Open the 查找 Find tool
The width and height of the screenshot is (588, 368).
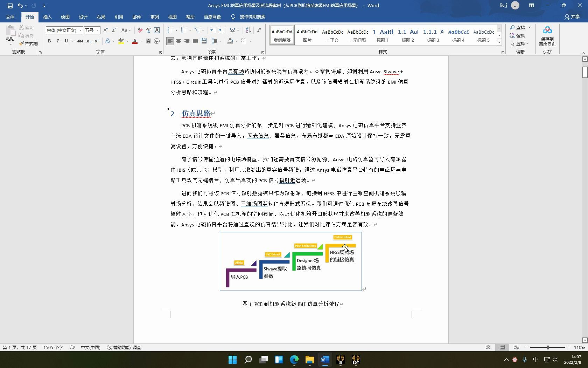point(518,27)
